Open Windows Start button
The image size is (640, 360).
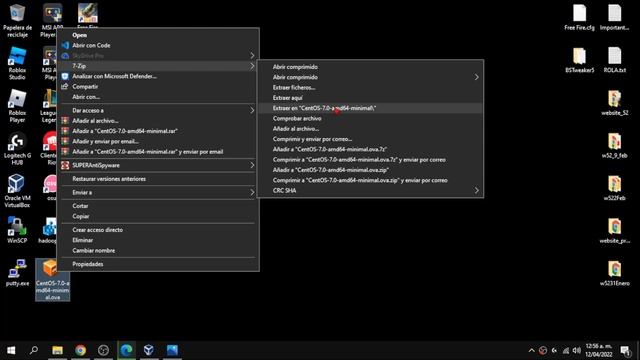(x=11, y=350)
